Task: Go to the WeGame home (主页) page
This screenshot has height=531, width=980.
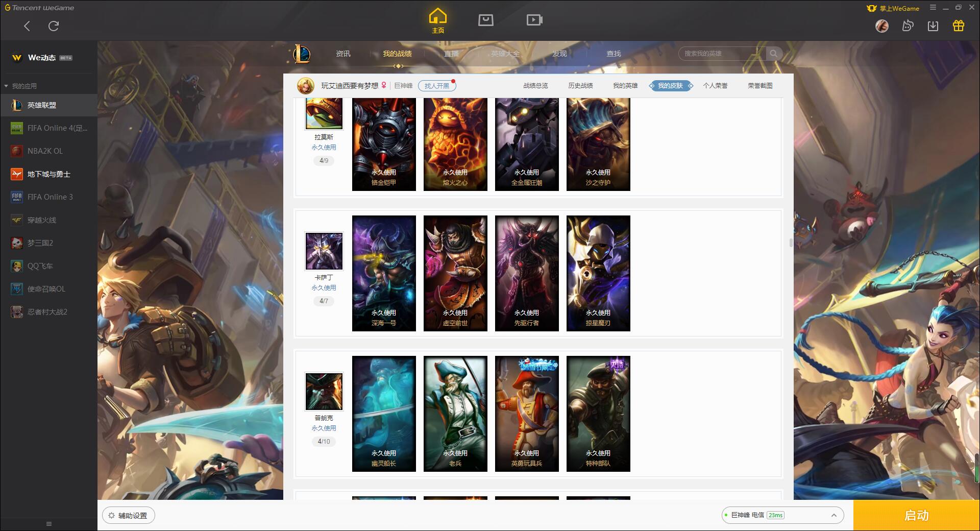Action: coord(438,21)
